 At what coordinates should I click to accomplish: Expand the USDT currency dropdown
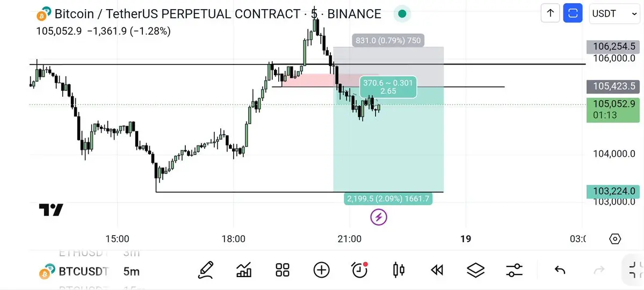coord(614,13)
